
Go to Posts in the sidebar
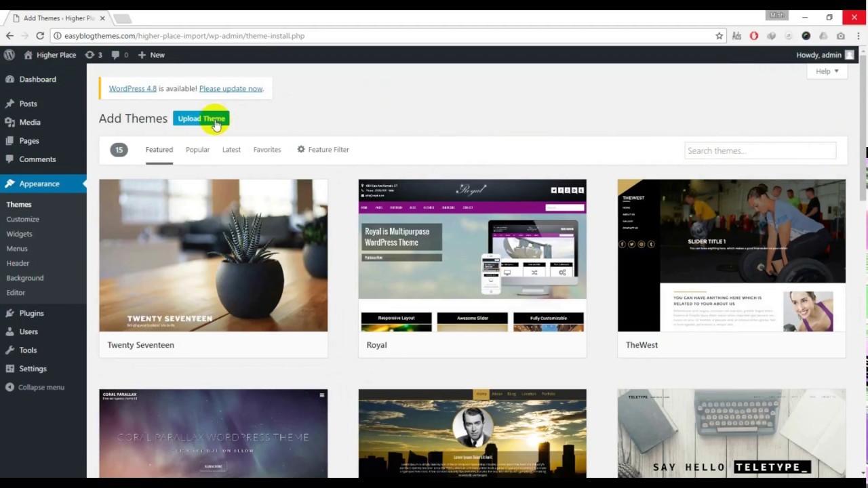[28, 104]
